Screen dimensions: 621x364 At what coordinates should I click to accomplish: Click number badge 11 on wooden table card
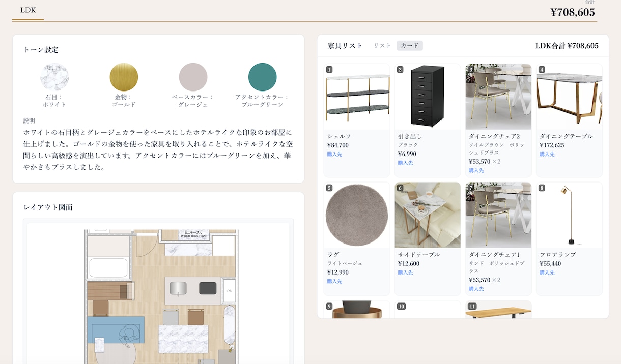point(472,307)
